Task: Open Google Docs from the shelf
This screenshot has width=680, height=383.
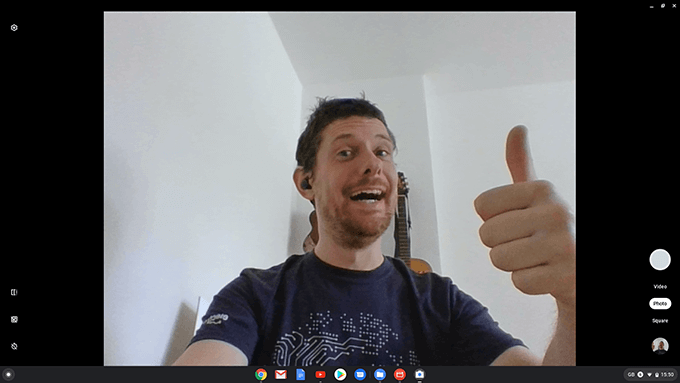Action: click(x=301, y=374)
